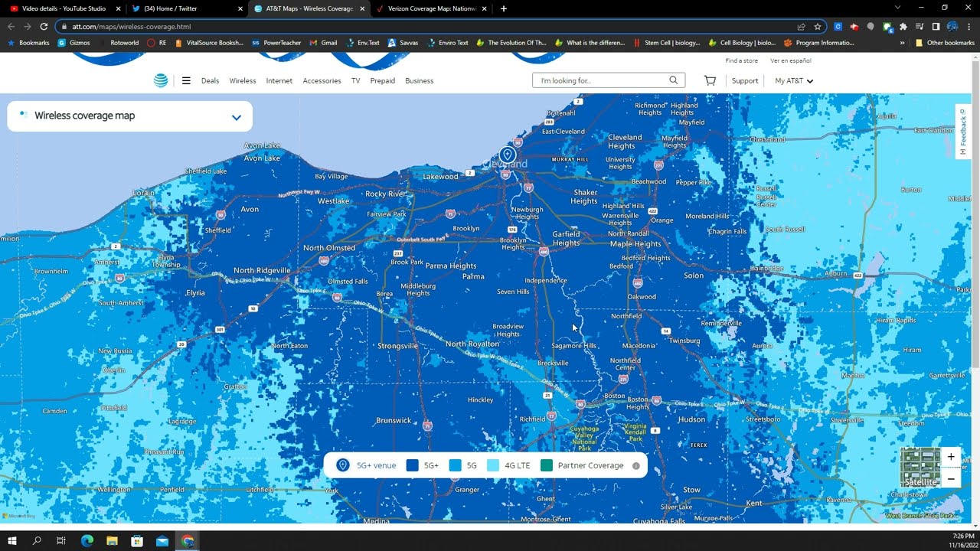The width and height of the screenshot is (980, 551).
Task: Click Find a store link
Action: [742, 60]
